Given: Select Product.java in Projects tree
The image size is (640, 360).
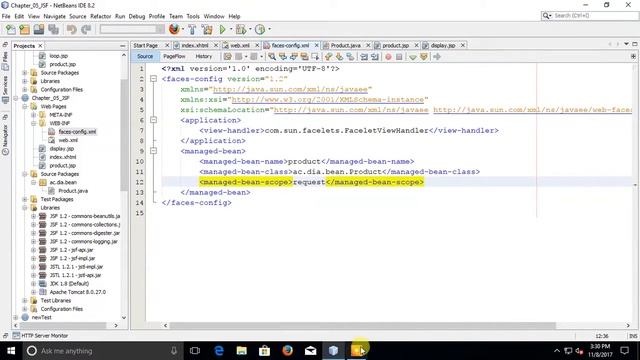Looking at the screenshot, I should pyautogui.click(x=73, y=191).
